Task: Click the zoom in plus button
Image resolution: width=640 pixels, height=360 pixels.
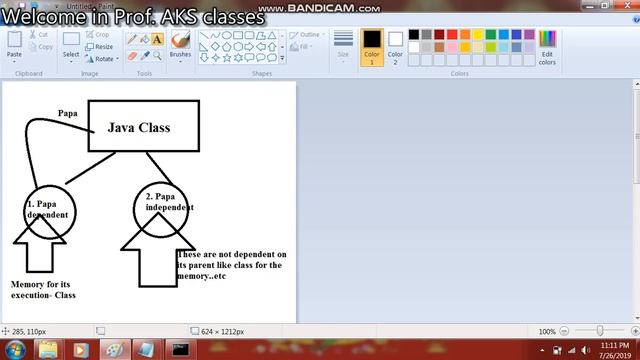Action: coord(635,331)
